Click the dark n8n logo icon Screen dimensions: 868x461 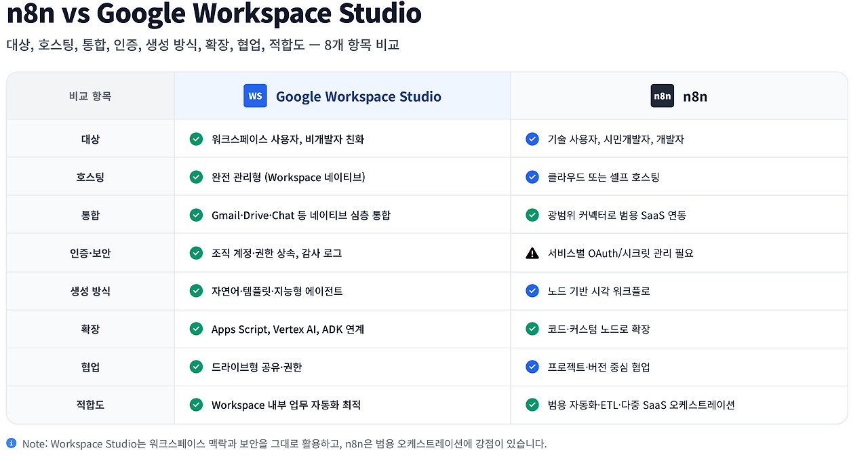pyautogui.click(x=662, y=96)
